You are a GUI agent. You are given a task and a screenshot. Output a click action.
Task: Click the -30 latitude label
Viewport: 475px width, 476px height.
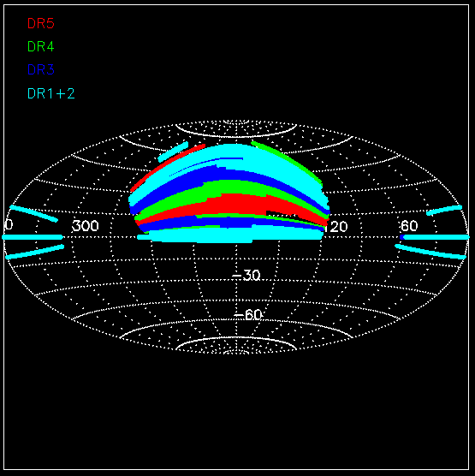(x=246, y=276)
